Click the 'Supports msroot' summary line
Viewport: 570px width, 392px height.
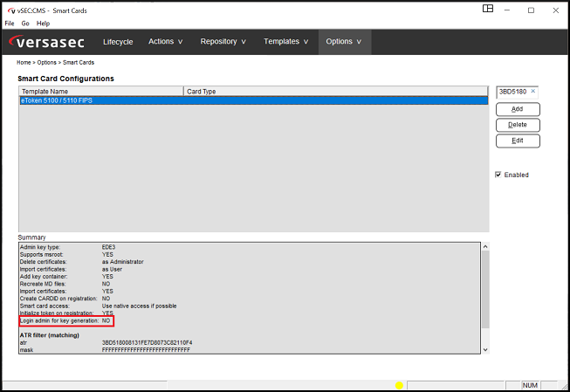coord(66,255)
